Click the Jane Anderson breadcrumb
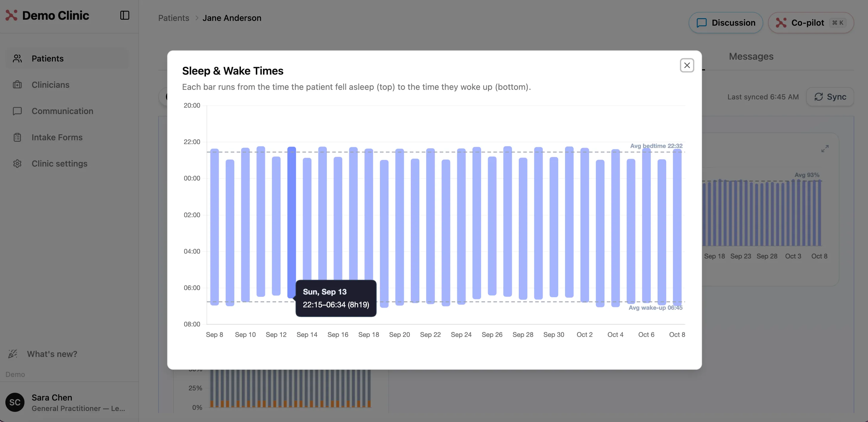The image size is (868, 422). (x=232, y=18)
